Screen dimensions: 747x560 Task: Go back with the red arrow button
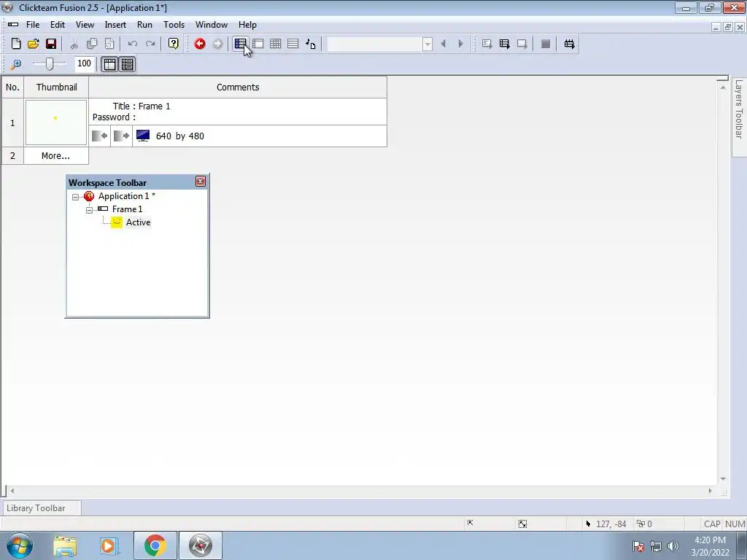tap(200, 44)
